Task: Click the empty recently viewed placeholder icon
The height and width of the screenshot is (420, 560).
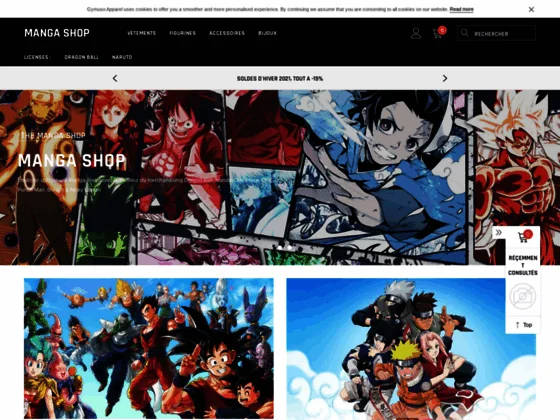Action: click(523, 296)
